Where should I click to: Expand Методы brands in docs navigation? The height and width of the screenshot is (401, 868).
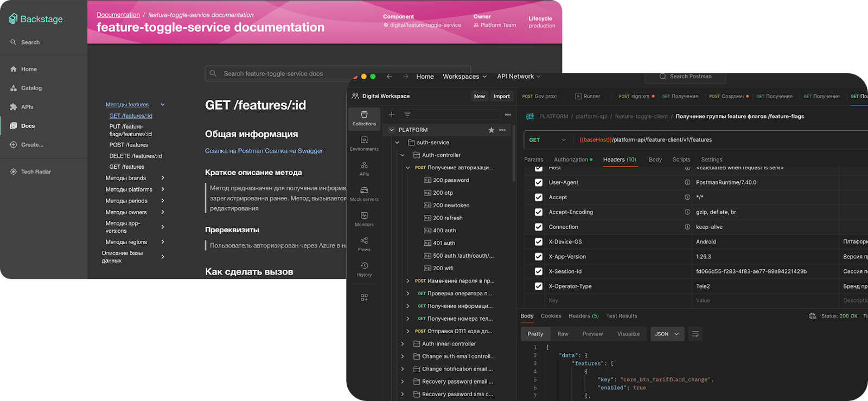pyautogui.click(x=163, y=178)
